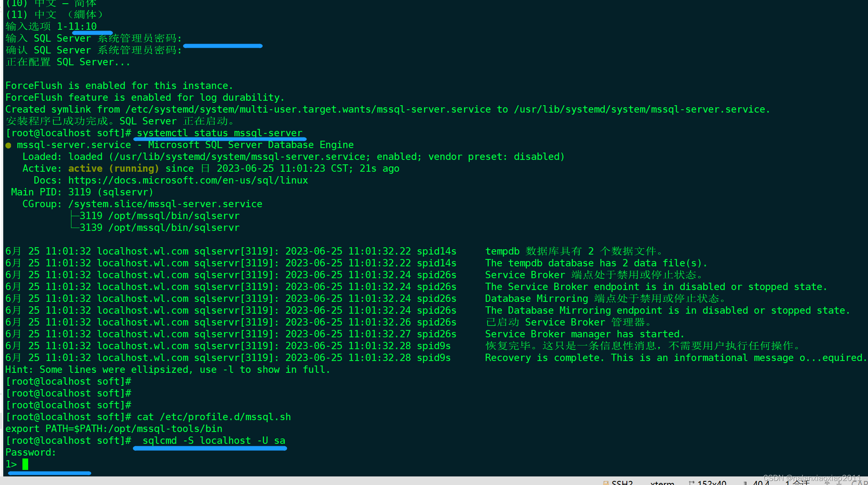Click the SSH2 lock icon in the status bar
The height and width of the screenshot is (485, 868).
click(606, 483)
